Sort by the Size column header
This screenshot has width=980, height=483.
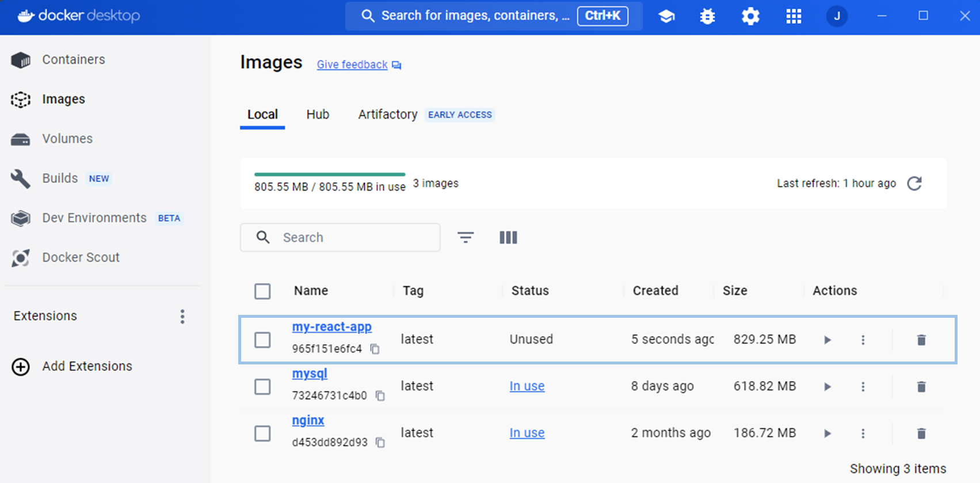click(x=735, y=291)
